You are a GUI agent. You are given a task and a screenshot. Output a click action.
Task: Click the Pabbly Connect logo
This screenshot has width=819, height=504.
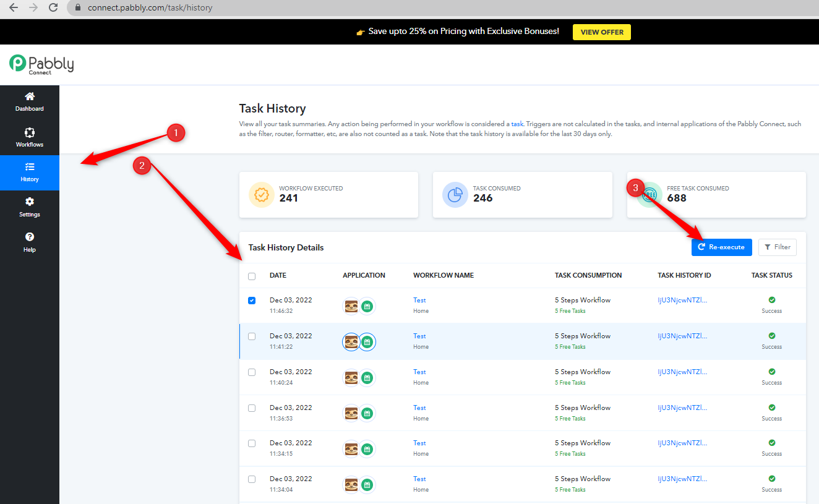click(x=41, y=64)
